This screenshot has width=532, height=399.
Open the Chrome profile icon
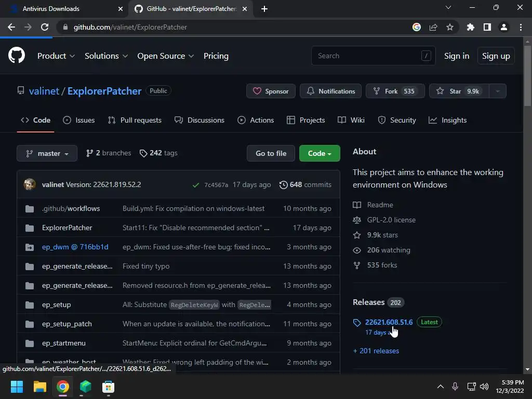[x=504, y=27]
